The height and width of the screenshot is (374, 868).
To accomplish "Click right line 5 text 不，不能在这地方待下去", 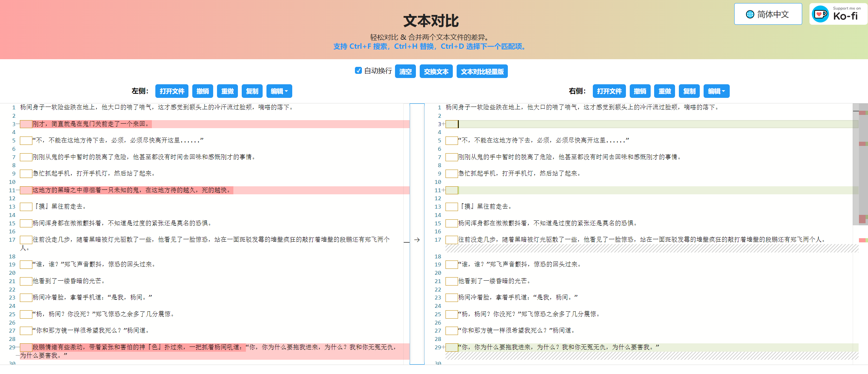I will coord(496,140).
